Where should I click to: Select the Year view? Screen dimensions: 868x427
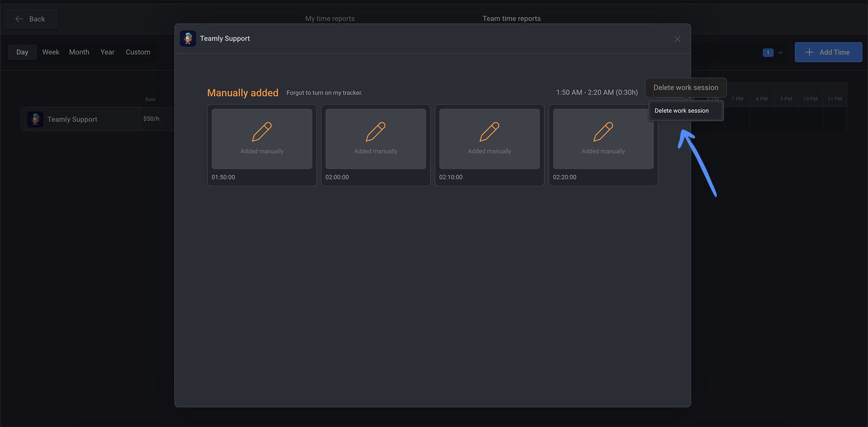coord(108,52)
